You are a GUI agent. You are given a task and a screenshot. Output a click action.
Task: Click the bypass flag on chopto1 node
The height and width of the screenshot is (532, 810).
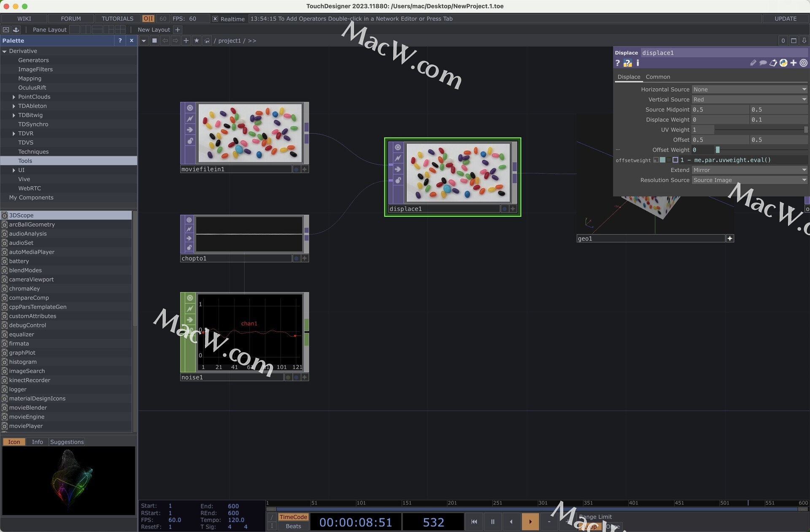tap(189, 238)
